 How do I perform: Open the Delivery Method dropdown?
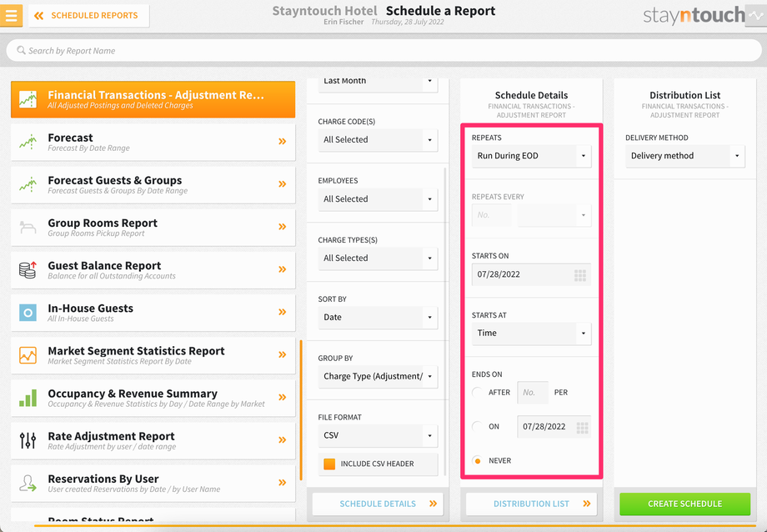click(684, 156)
